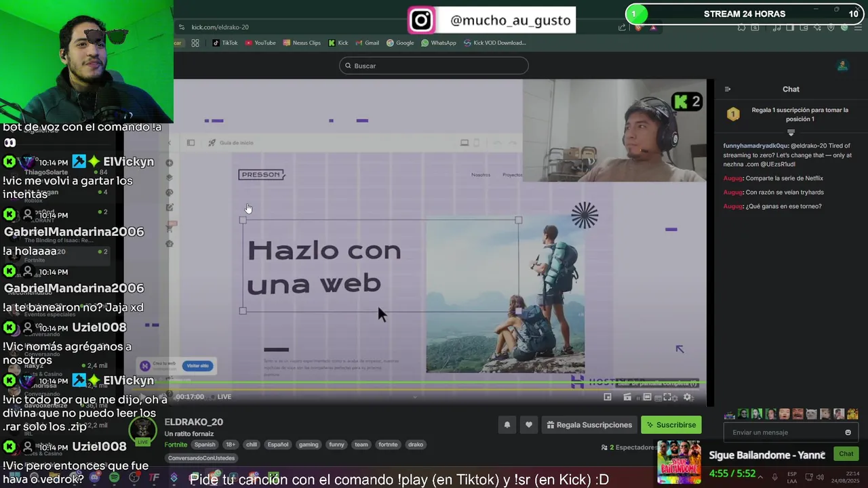Click the green Chat button near song widget
Screen dimensions: 868x488
[x=846, y=454]
